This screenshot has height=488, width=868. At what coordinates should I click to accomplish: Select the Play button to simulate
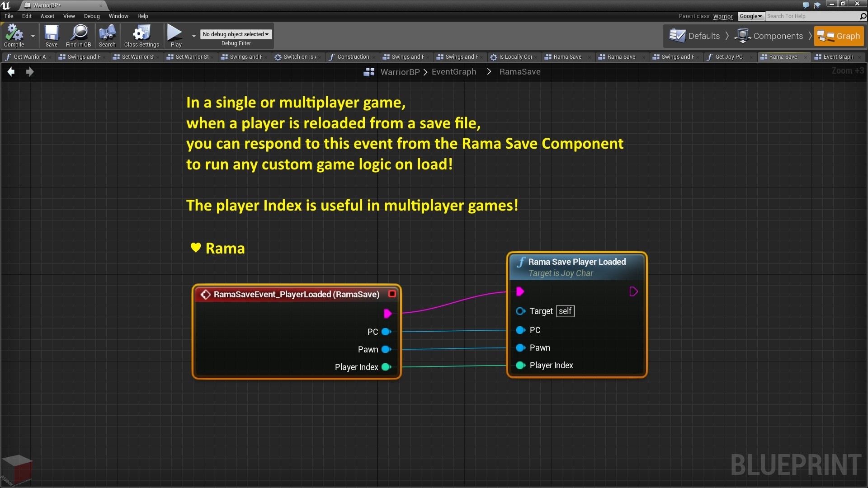pos(175,33)
